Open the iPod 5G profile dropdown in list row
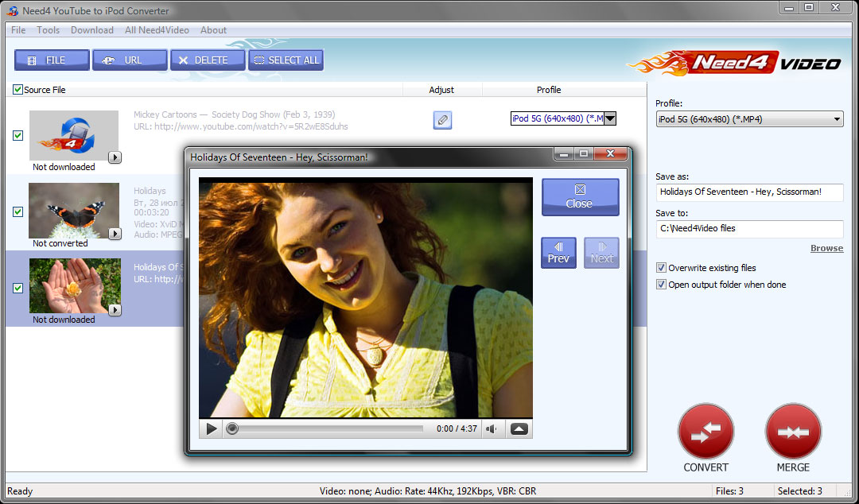Screen dimensions: 859x504 (610, 118)
